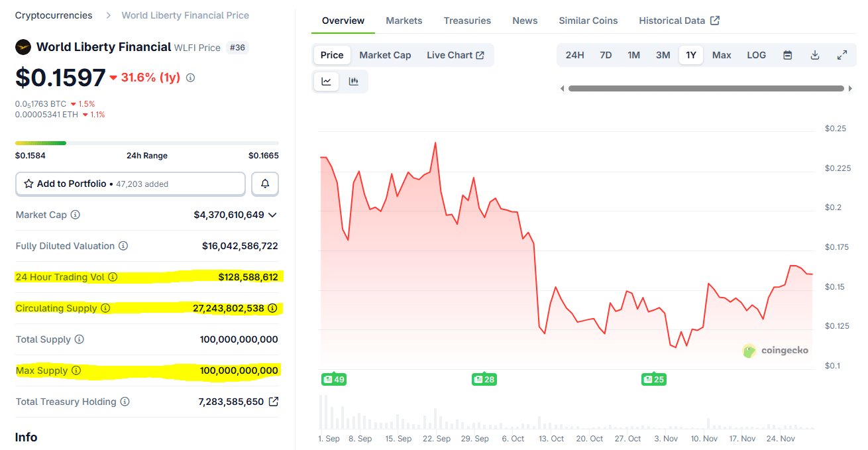The height and width of the screenshot is (450, 868).
Task: Open Total Treasury Holding external link
Action: [274, 401]
